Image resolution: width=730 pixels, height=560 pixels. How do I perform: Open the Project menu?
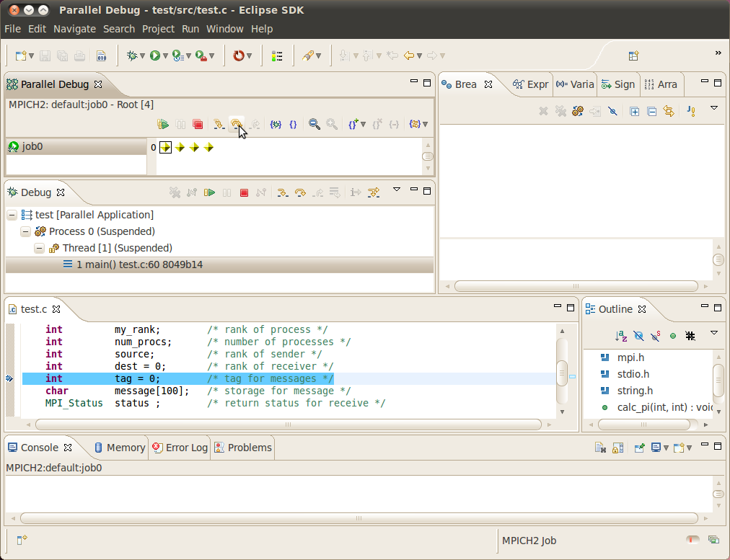pos(158,29)
